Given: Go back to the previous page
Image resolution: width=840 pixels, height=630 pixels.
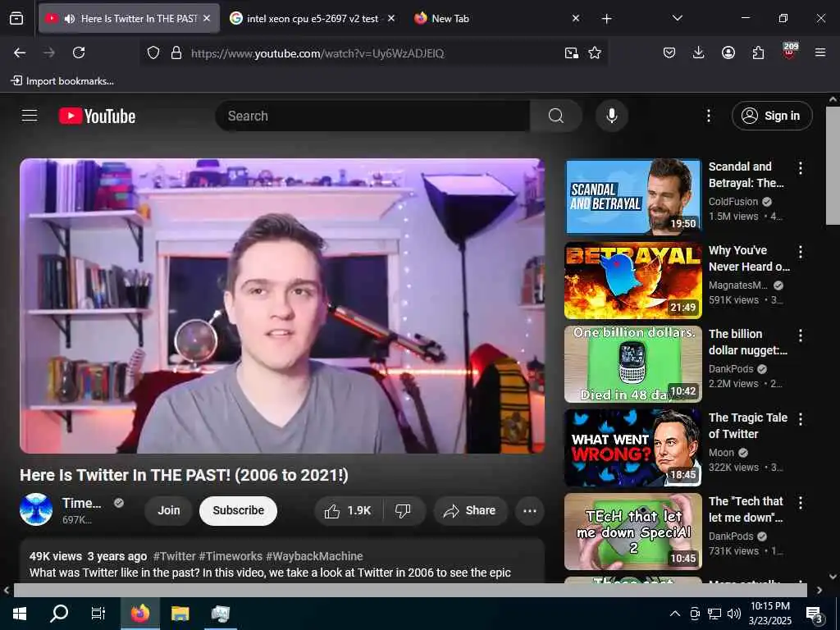Looking at the screenshot, I should 20,52.
